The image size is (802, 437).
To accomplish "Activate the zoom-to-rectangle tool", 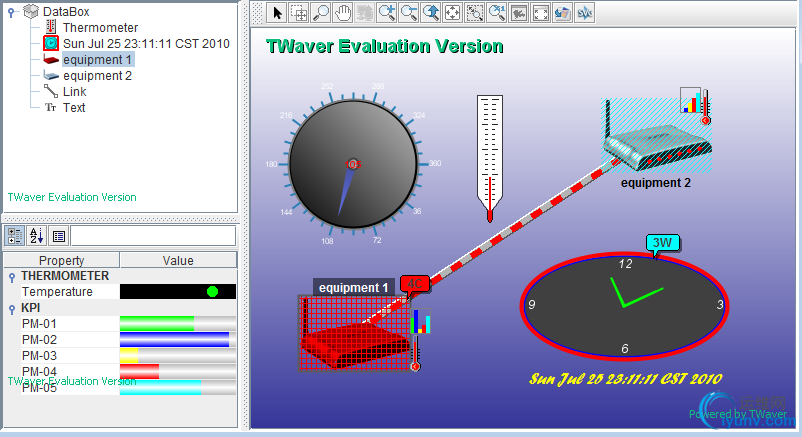I will [x=475, y=13].
